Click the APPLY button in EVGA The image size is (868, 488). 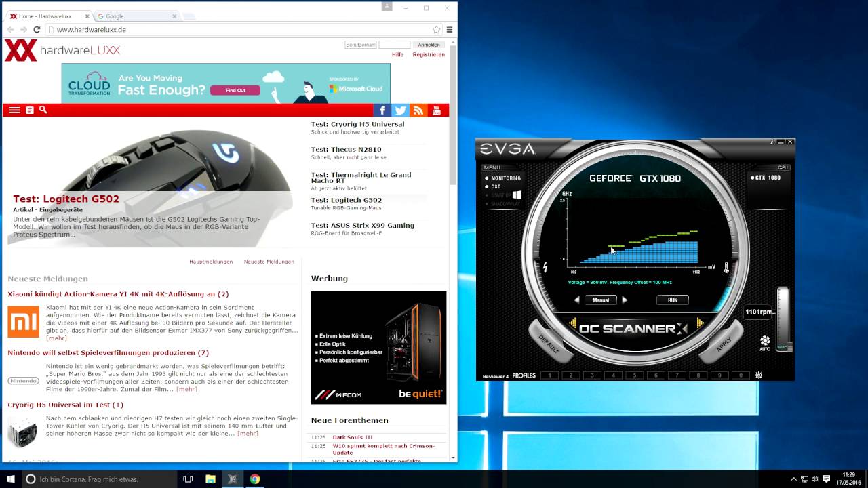724,344
